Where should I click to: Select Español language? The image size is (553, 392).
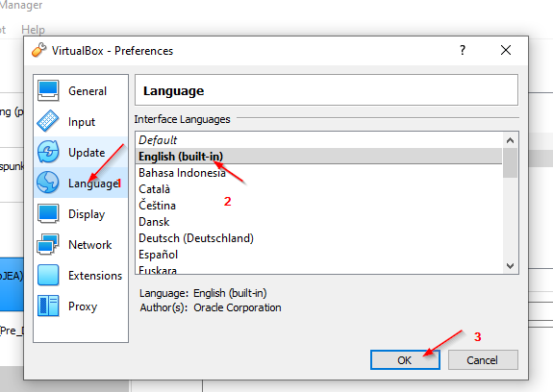319,255
